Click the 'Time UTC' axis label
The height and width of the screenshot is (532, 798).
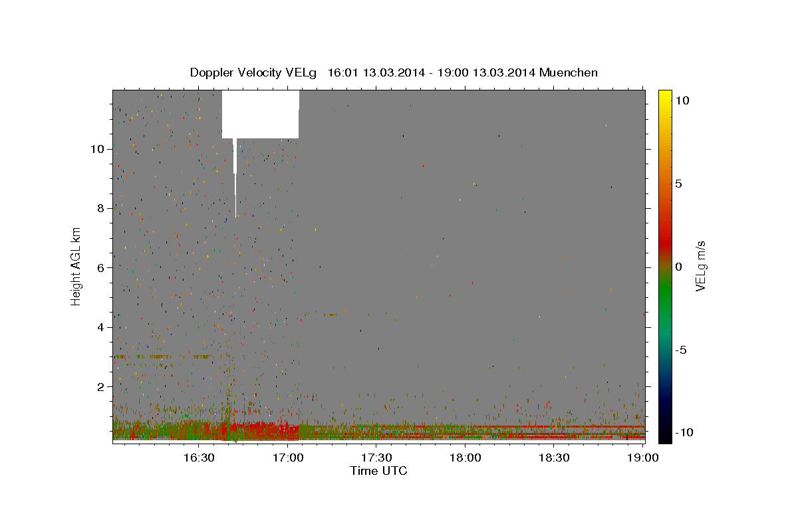pyautogui.click(x=378, y=471)
